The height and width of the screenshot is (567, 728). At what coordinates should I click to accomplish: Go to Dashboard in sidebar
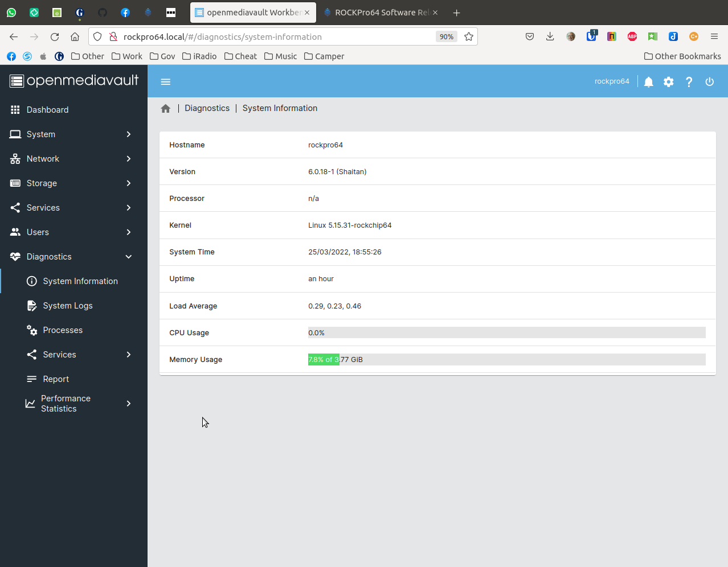(x=47, y=110)
